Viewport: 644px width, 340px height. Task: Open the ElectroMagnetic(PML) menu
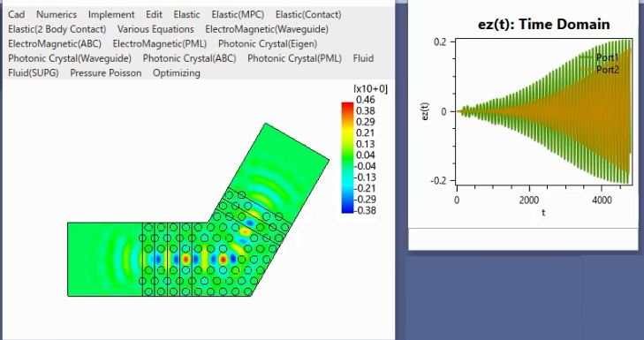point(160,43)
